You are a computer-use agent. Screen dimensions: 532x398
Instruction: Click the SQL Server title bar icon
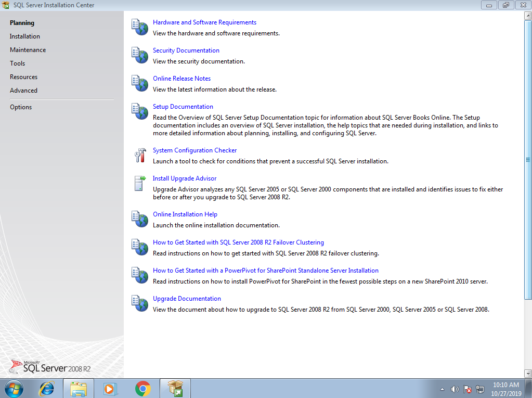pos(6,5)
